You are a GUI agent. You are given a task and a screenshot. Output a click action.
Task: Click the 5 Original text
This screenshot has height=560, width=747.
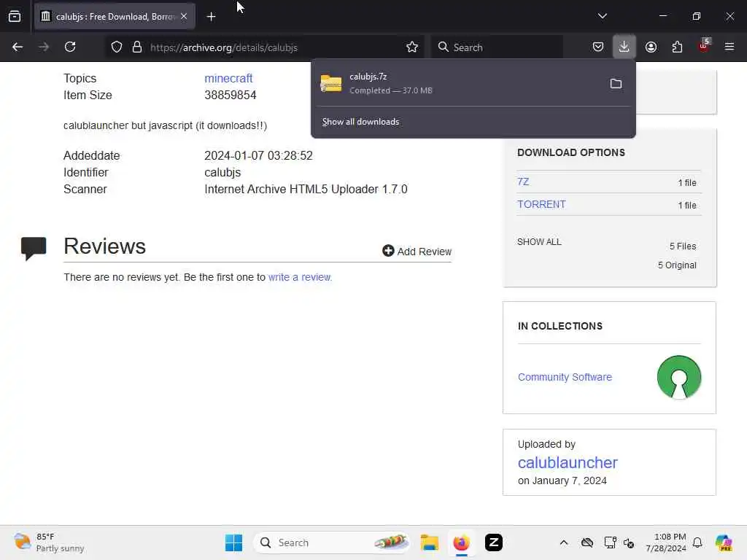pos(677,265)
